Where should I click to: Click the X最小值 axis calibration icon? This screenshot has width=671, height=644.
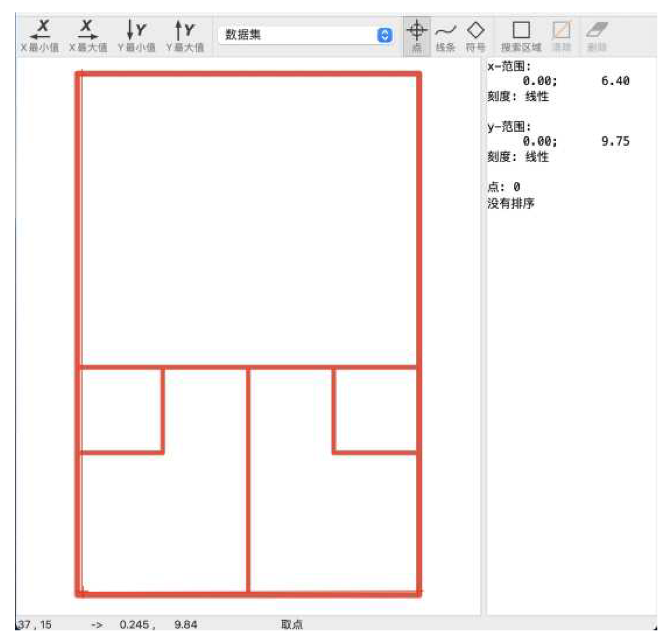40,35
